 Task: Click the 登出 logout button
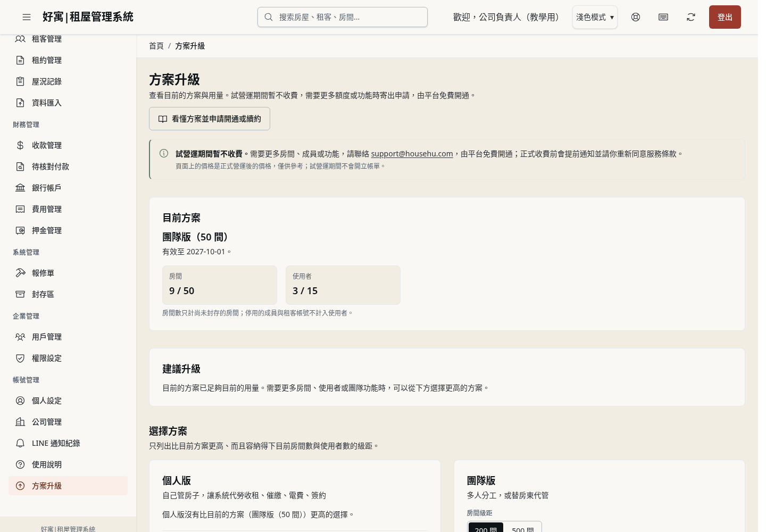click(x=725, y=17)
